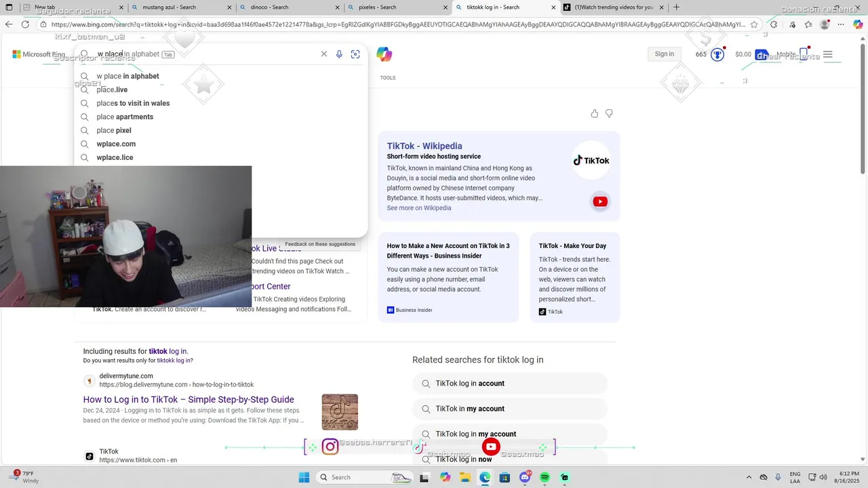Search only for 'tiktokk log in' link
The image size is (868, 488).
pos(174,361)
